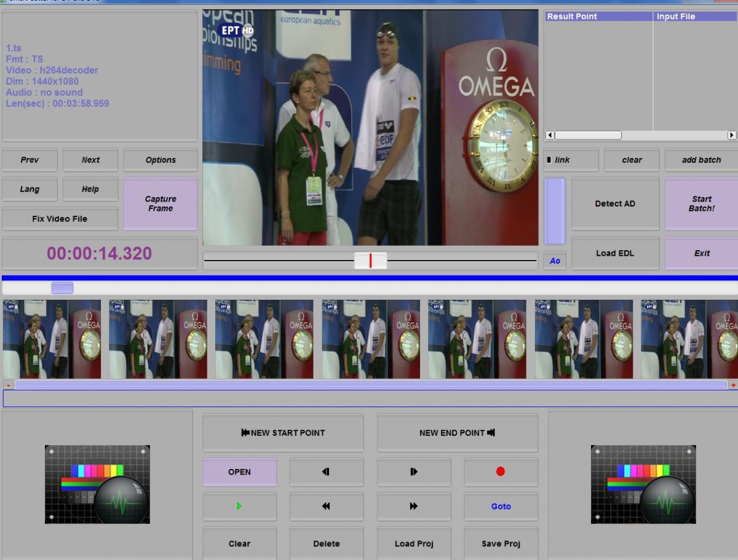Click the batch list horizontal scrollbar thumb

click(588, 135)
